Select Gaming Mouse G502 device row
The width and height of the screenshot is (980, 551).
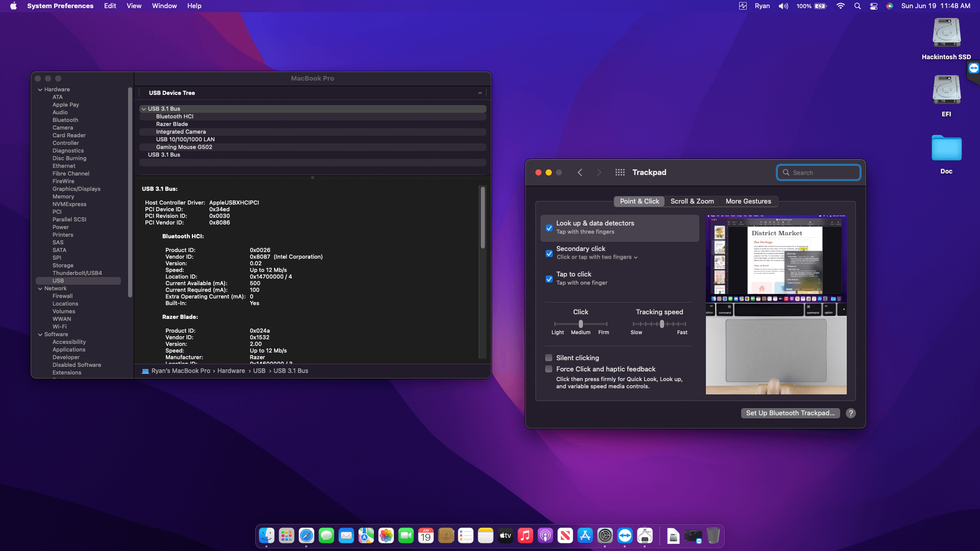(312, 147)
